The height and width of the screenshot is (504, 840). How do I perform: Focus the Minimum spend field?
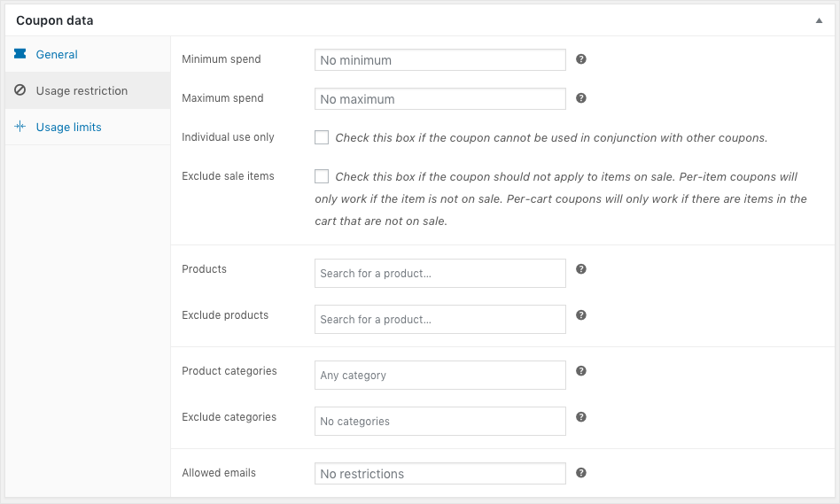click(x=439, y=60)
